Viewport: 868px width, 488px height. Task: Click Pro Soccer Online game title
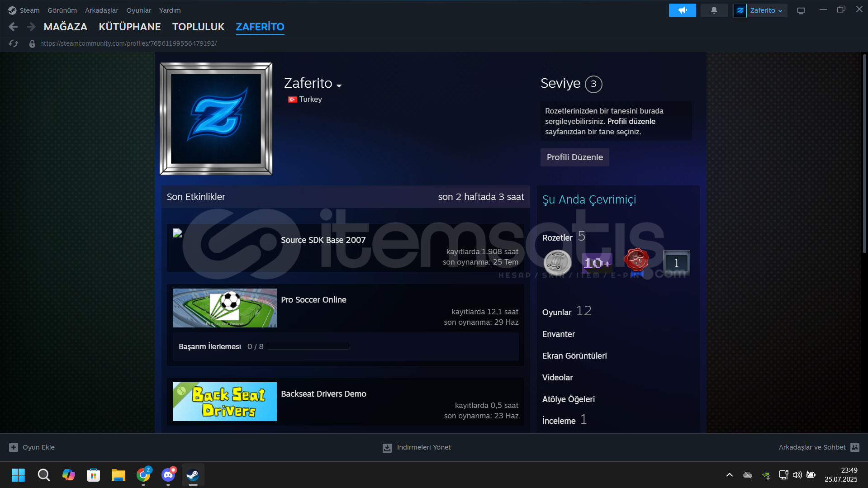(313, 300)
